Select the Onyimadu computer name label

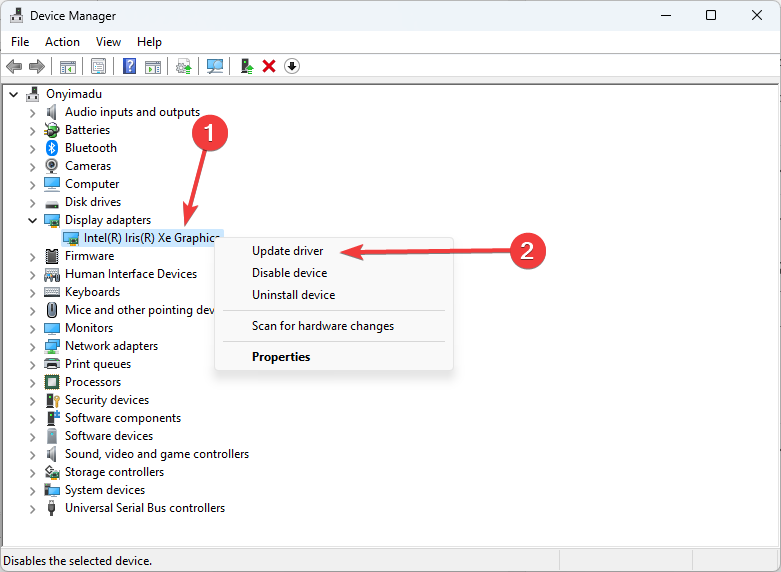[74, 94]
